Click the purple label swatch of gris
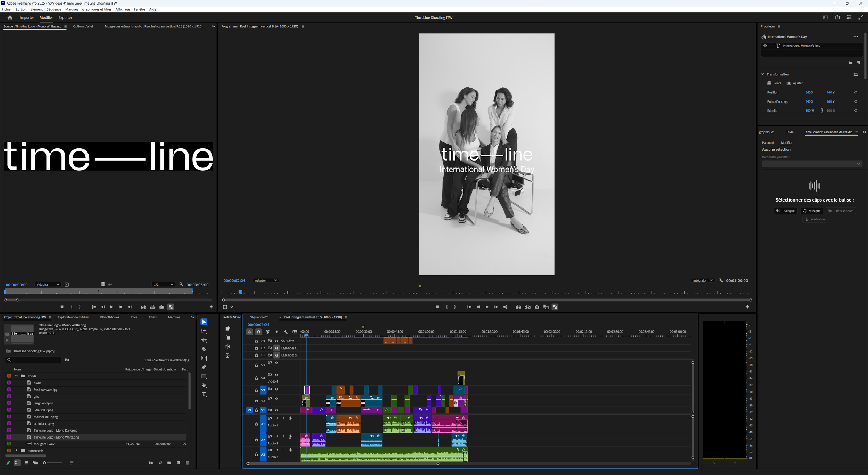The height and width of the screenshot is (475, 868). tap(9, 396)
